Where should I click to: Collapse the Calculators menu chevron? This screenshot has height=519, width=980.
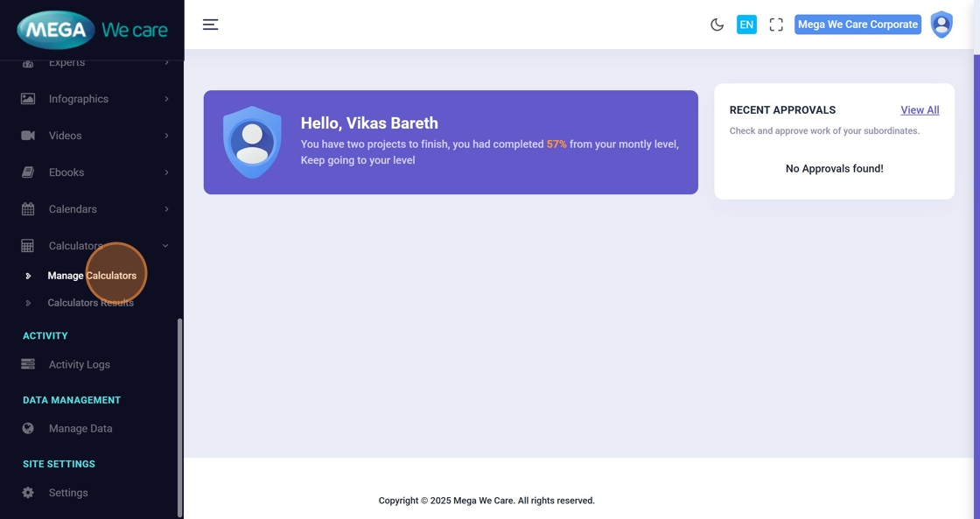[165, 246]
